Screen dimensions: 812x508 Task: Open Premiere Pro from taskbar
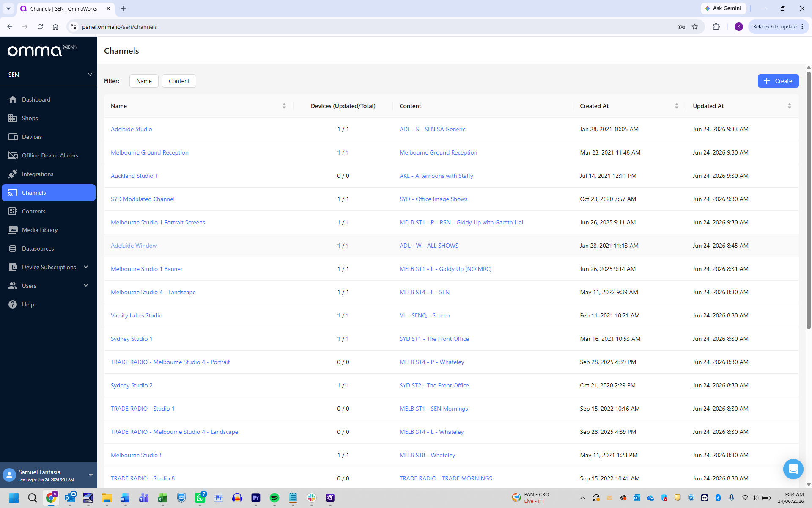pos(256,498)
